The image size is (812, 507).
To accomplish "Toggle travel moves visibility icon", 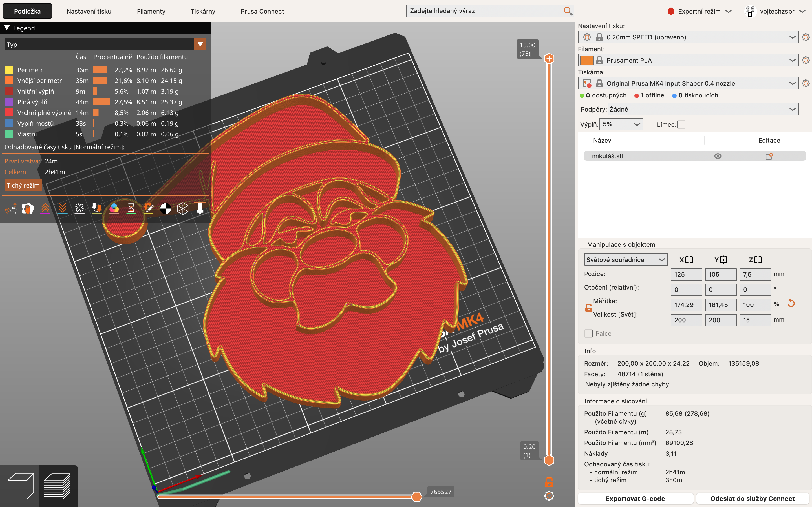I will click(x=11, y=208).
